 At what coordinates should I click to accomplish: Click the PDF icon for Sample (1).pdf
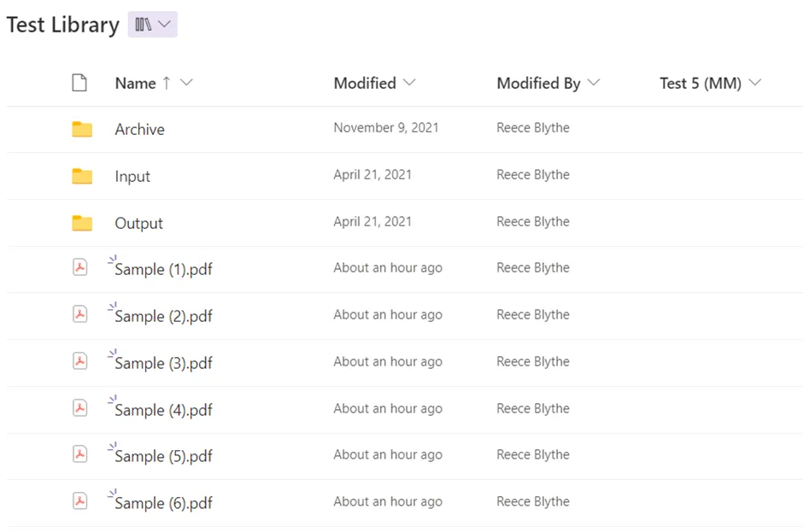tap(79, 268)
